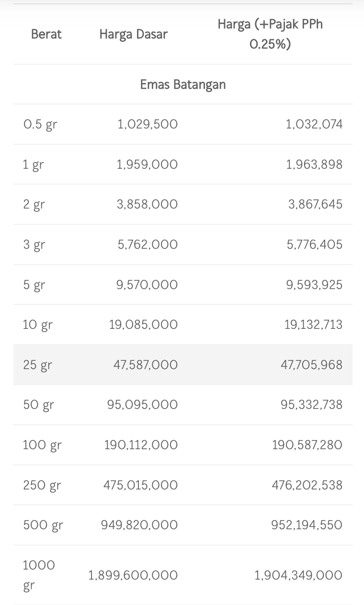Click base price 19,085,000
This screenshot has height=605, width=364.
143,325
